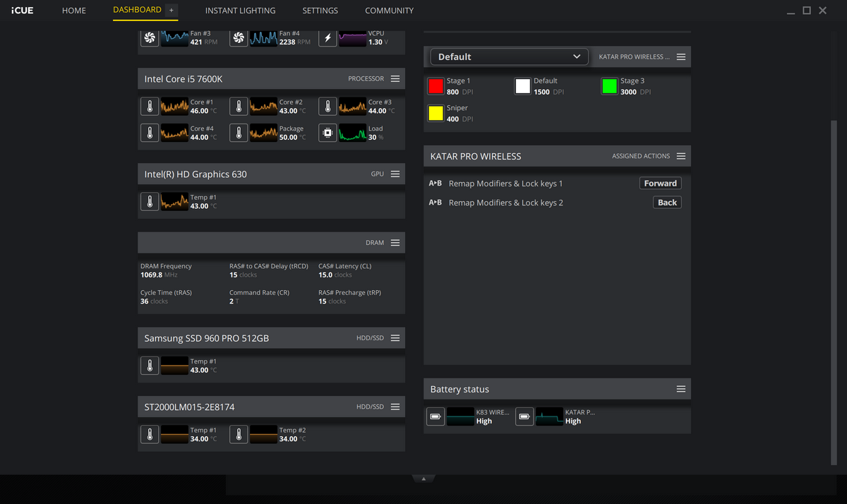The width and height of the screenshot is (847, 504).
Task: Click the Samsung SSD temperature icon
Action: tap(150, 366)
